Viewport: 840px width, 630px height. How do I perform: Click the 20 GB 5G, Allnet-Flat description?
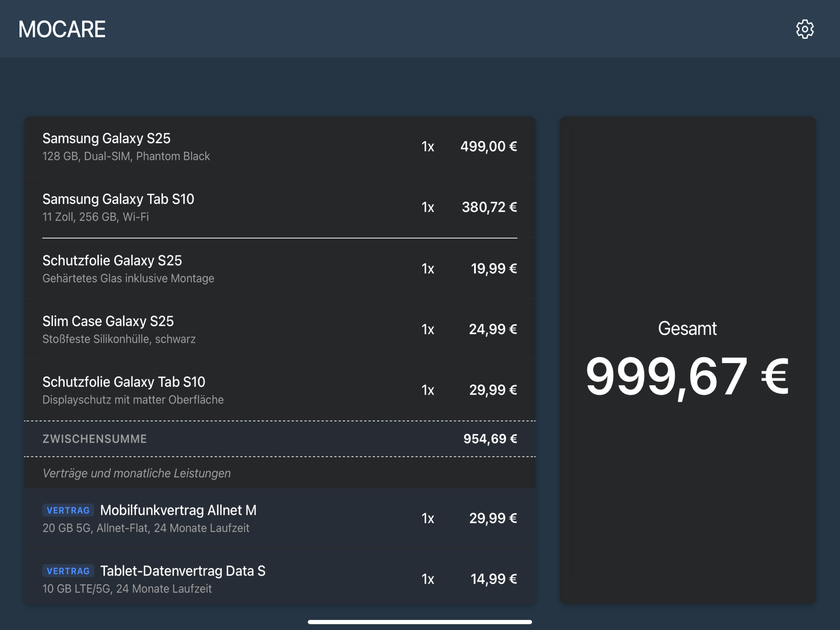coord(146,528)
